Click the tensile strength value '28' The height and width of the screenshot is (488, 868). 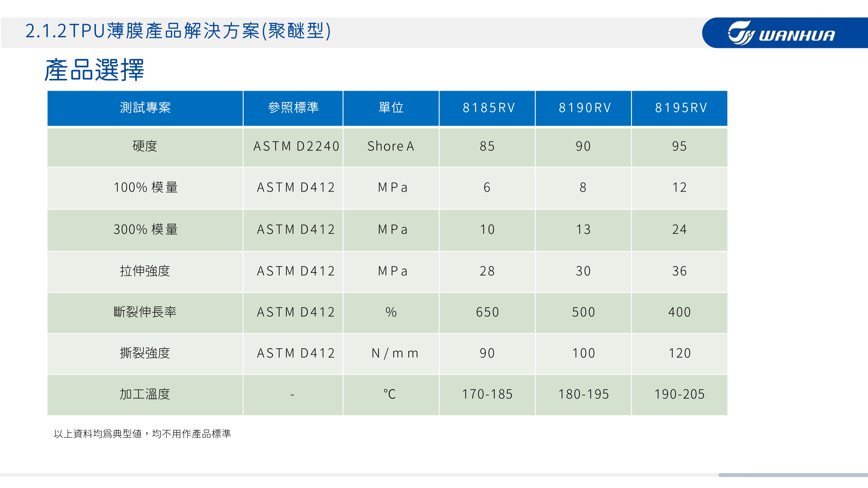487,271
